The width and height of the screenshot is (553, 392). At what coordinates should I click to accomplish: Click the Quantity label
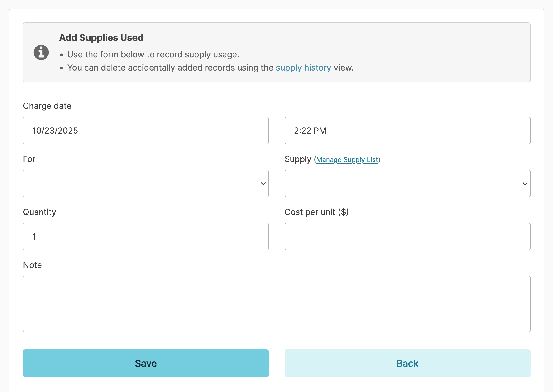pyautogui.click(x=40, y=212)
